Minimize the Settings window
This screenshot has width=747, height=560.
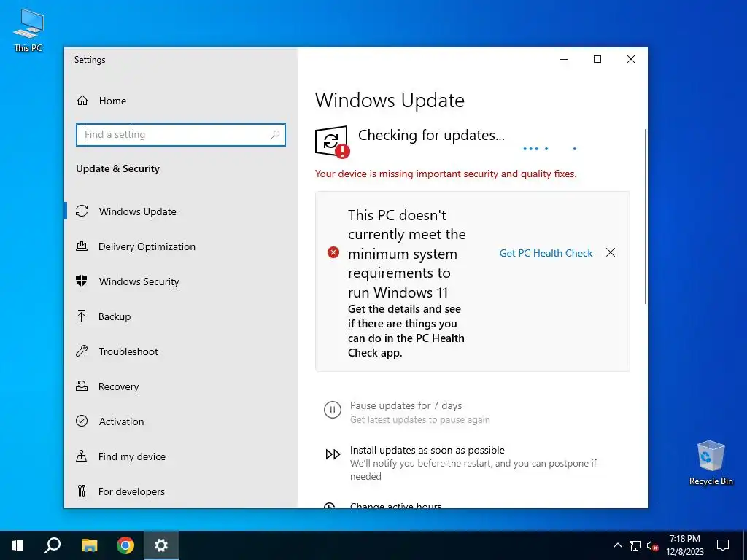pyautogui.click(x=564, y=59)
